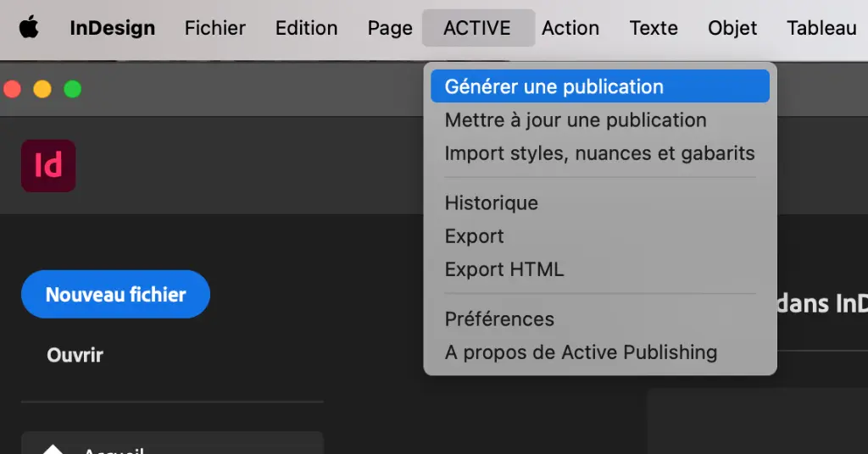Viewport: 868px width, 454px height.
Task: Select Mettre à jour une publication
Action: (x=600, y=120)
